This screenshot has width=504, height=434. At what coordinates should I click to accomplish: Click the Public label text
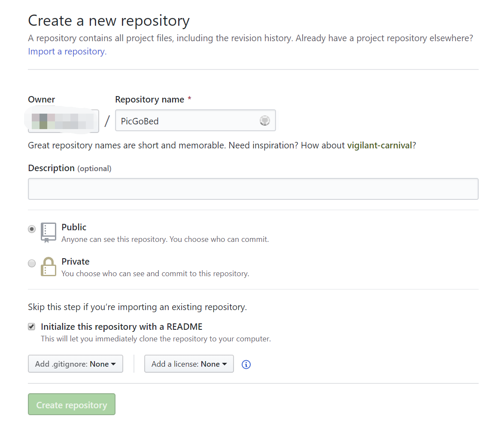click(74, 227)
